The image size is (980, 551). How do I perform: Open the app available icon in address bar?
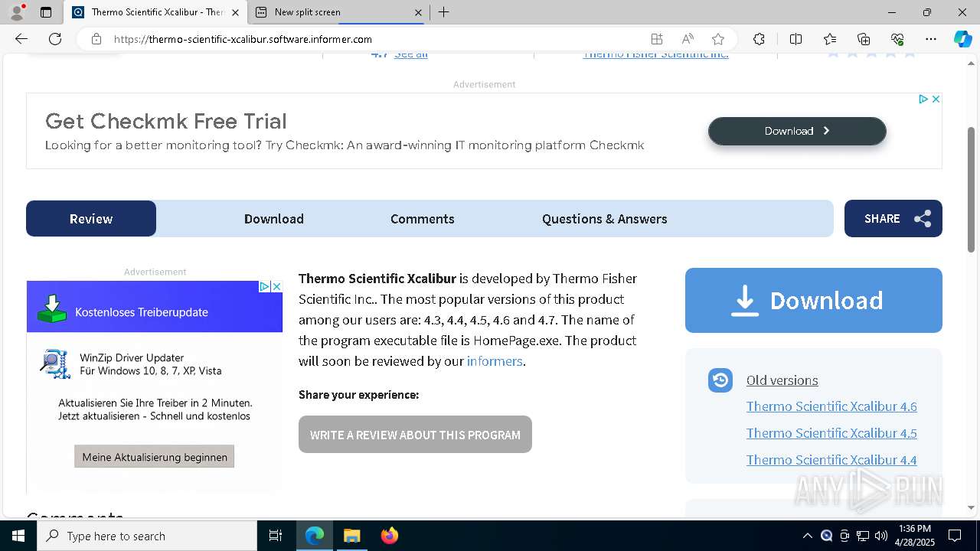(657, 39)
